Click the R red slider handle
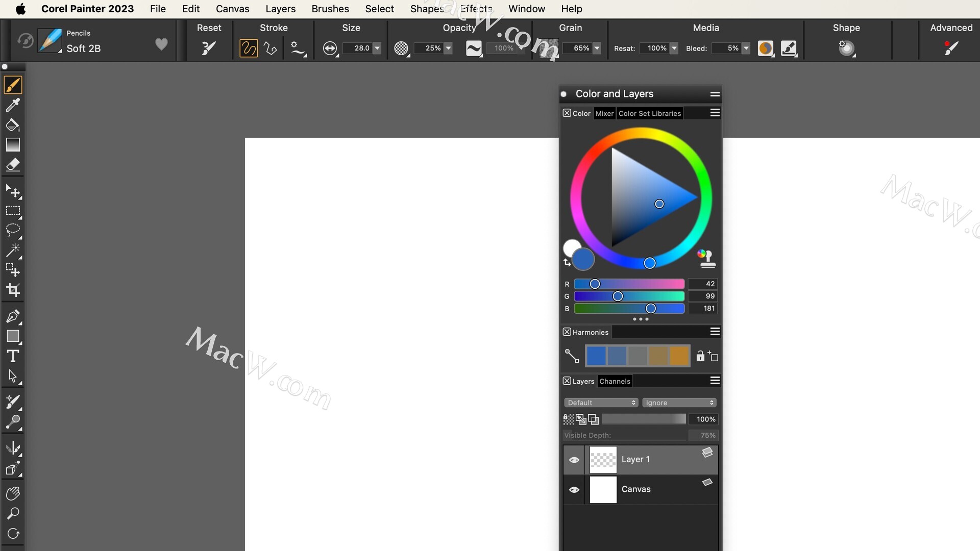Viewport: 980px width, 551px height. tap(595, 284)
